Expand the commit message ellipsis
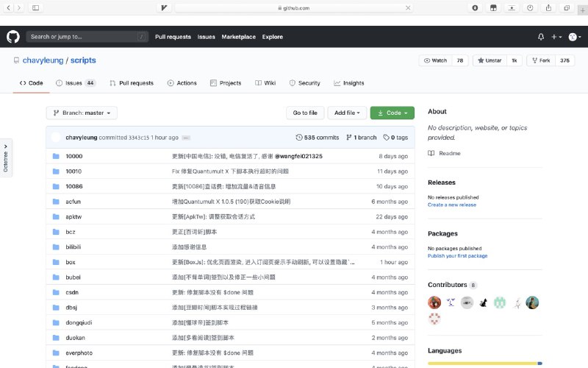588x368 pixels. point(186,138)
